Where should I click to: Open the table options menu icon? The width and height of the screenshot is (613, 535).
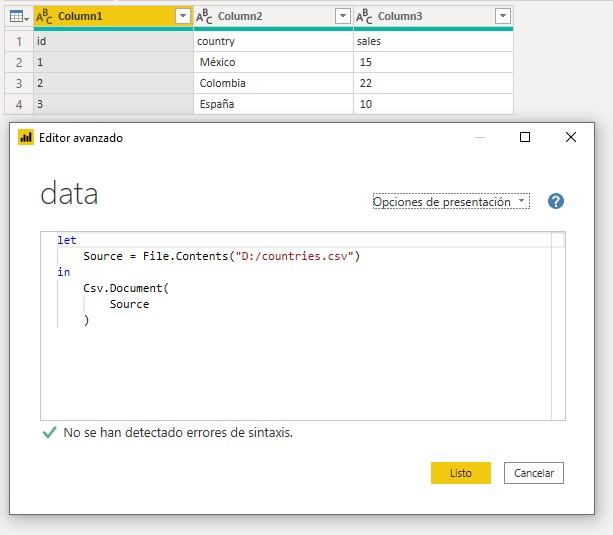pyautogui.click(x=19, y=17)
